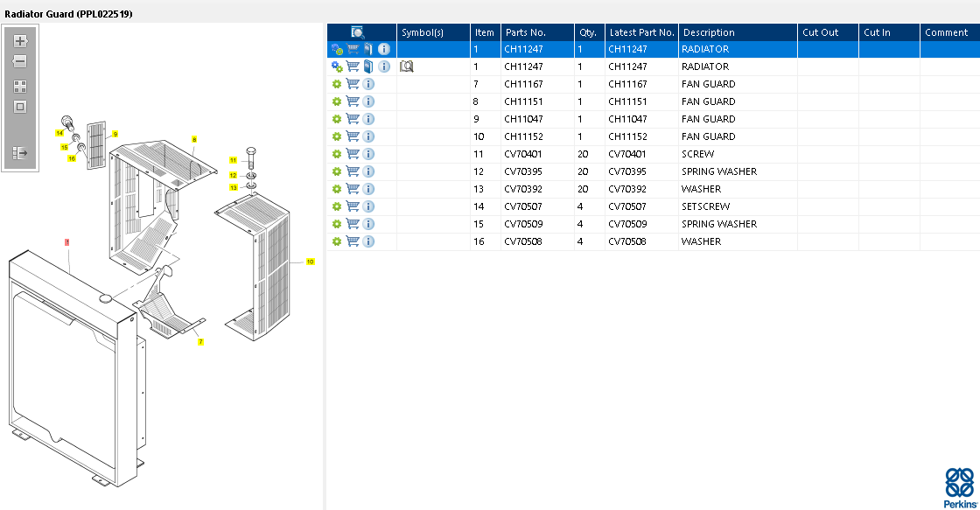Screen dimensions: 980x510
Task: Zoom out of the parts diagram
Action: 20,62
